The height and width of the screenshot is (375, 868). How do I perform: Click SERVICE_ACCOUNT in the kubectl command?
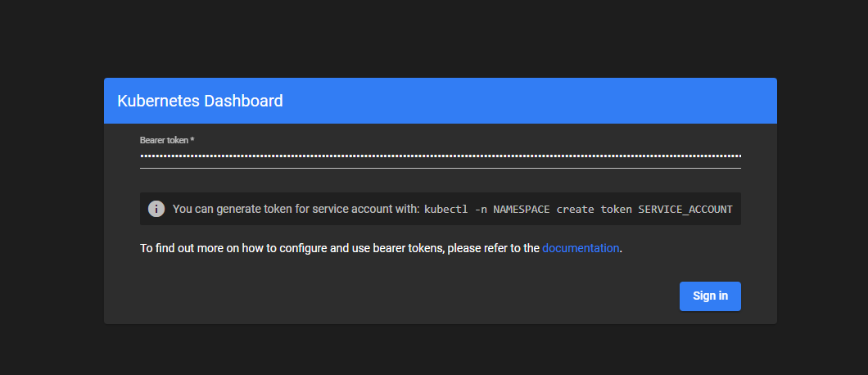[x=685, y=209]
